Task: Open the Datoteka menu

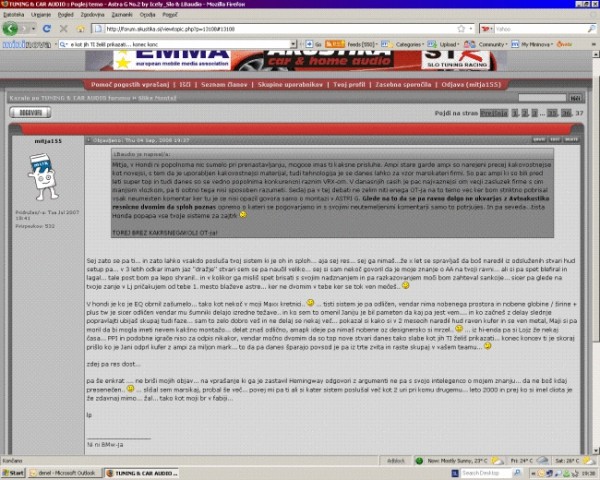Action: (x=13, y=15)
